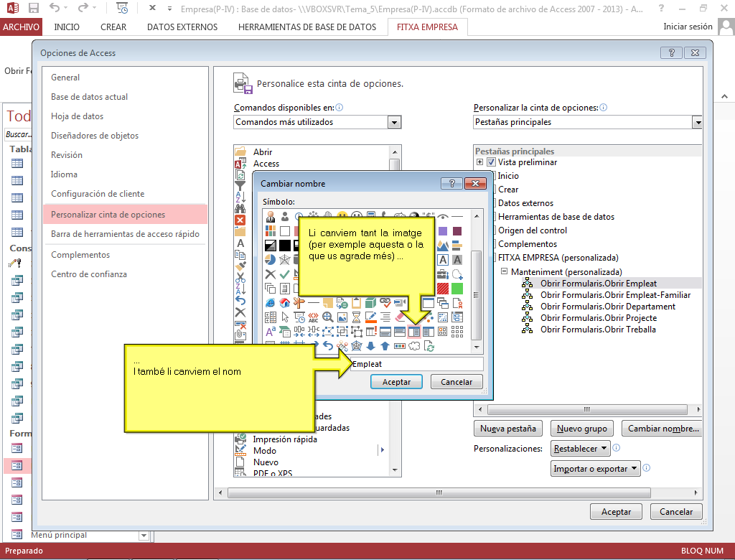
Task: Open the Importar o exportar dropdown
Action: (595, 469)
